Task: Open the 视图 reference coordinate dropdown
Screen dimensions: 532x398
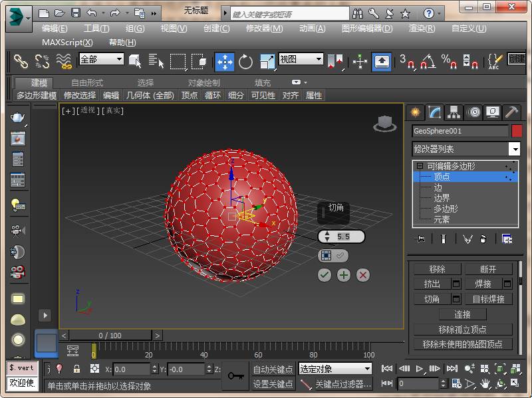Action: coord(301,59)
